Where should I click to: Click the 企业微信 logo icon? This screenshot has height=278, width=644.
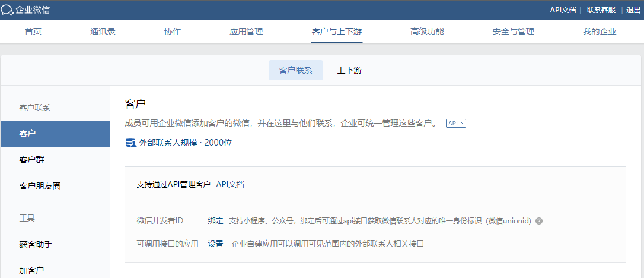(7, 10)
